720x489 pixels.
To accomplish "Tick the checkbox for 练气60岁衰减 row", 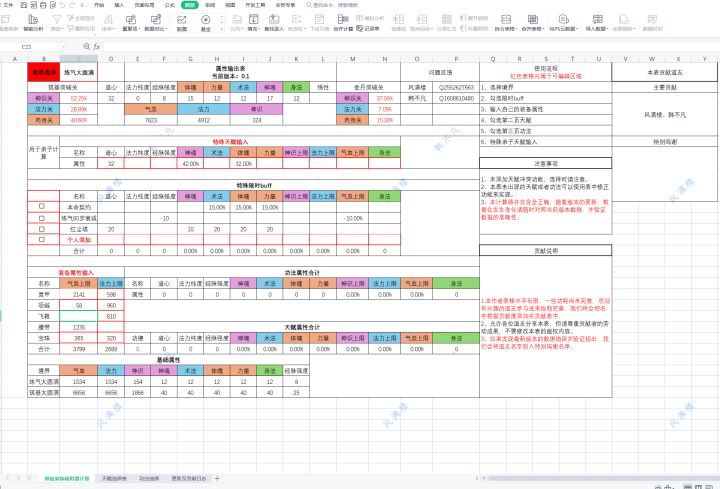I will tap(42, 218).
